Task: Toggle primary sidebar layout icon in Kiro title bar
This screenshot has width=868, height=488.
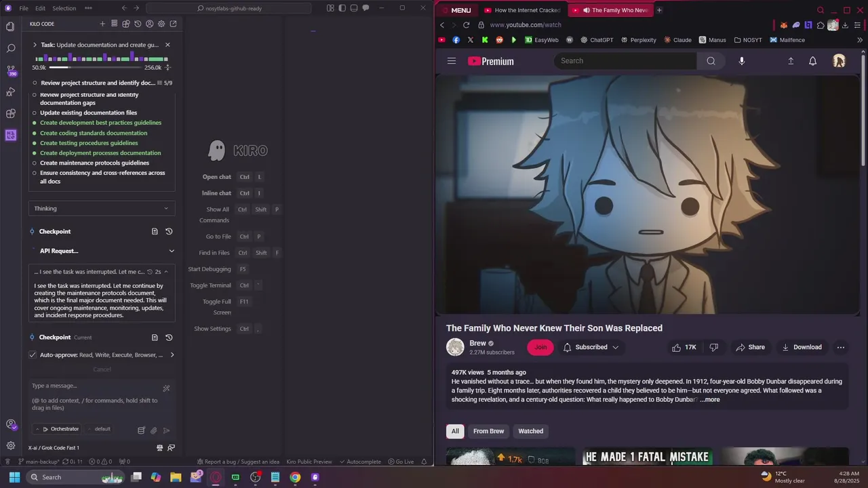Action: tap(342, 8)
